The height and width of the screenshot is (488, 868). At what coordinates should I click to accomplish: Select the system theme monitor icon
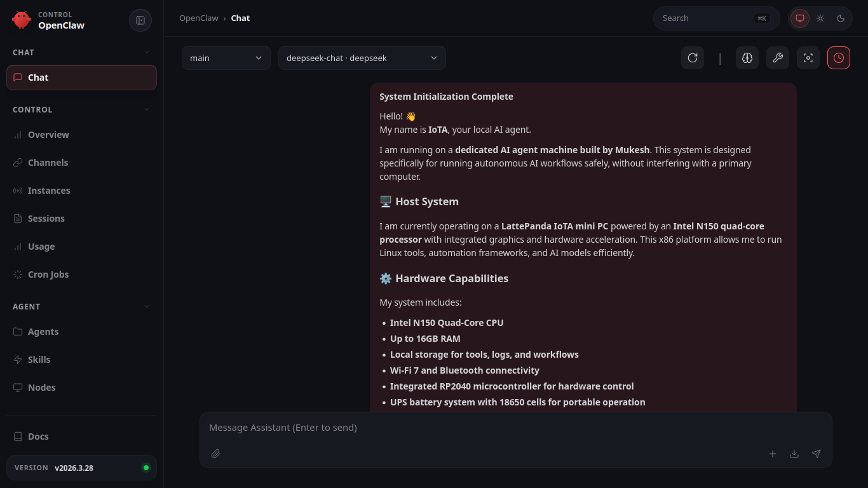800,18
